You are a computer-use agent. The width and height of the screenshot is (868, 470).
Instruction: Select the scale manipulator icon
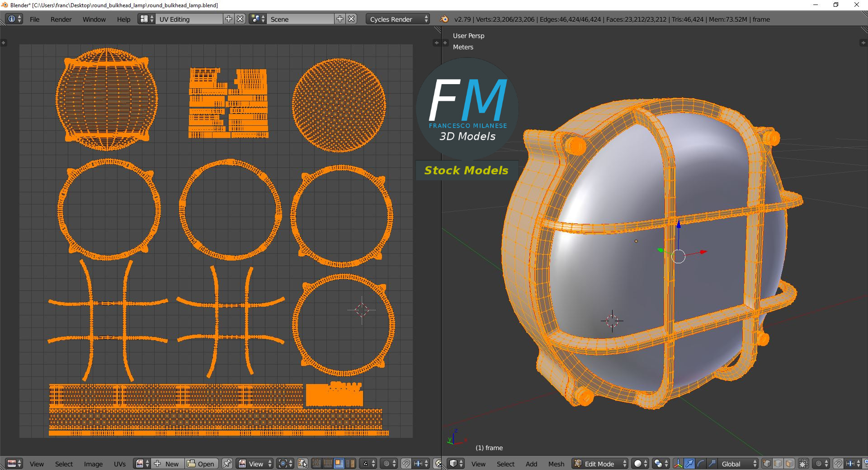(x=712, y=464)
